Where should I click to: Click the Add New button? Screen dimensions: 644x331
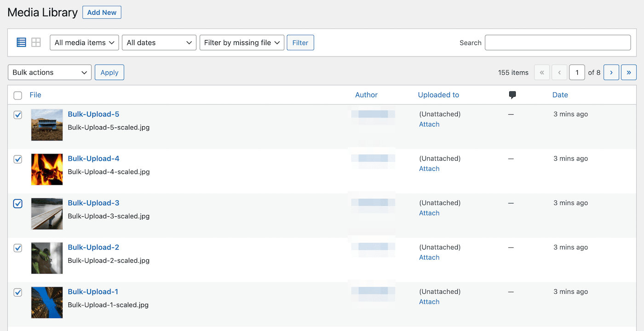(102, 12)
